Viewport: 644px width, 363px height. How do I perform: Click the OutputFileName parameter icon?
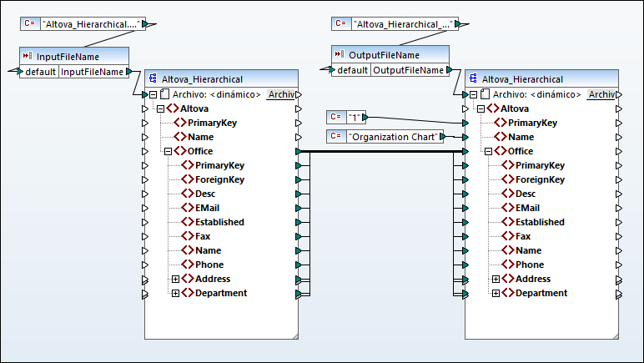coord(340,55)
